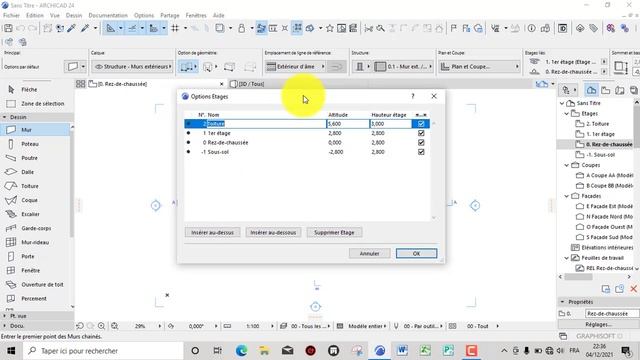Click the zoom in magnifier icon

click(x=101, y=326)
